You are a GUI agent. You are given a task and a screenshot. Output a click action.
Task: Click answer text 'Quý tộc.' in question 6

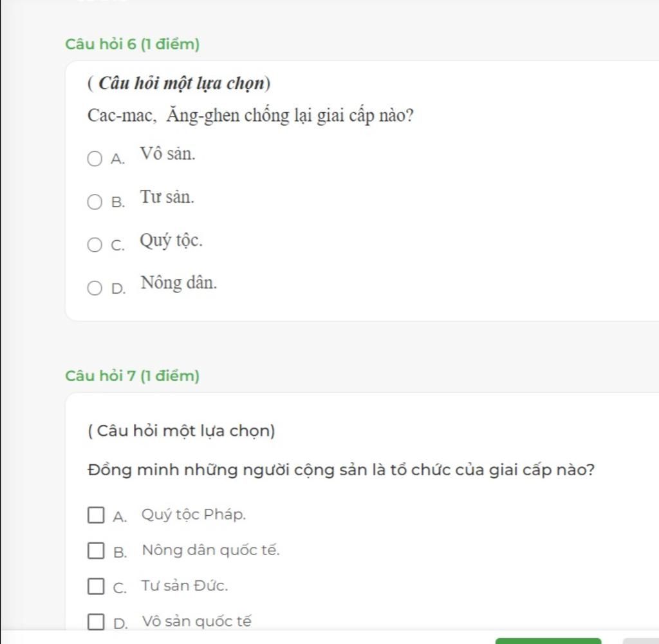[172, 241]
